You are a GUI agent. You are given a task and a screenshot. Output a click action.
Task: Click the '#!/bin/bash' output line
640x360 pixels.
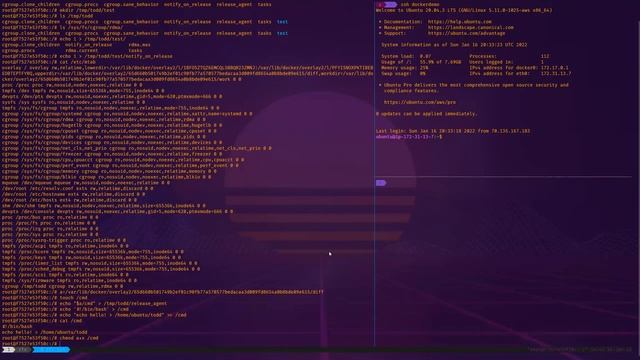(17, 326)
